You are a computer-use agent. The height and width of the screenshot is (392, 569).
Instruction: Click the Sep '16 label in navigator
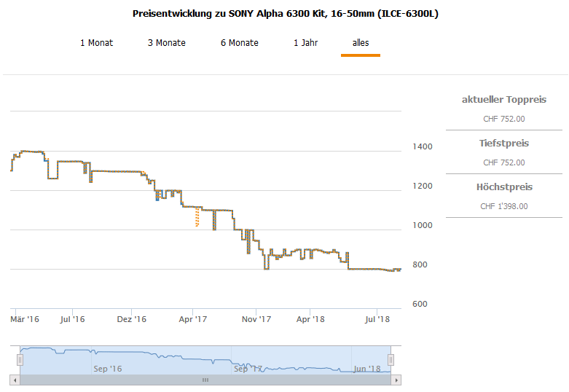coord(108,369)
